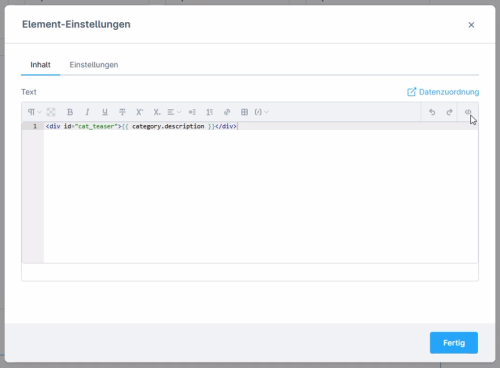Viewport: 500px width, 368px height.
Task: Open the data variables dropdown
Action: [261, 112]
